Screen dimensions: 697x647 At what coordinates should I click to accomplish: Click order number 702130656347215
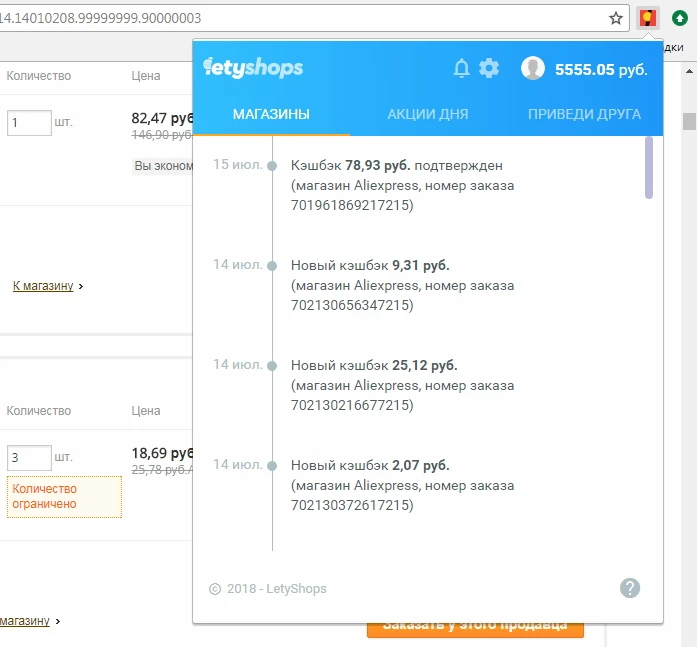pos(350,305)
